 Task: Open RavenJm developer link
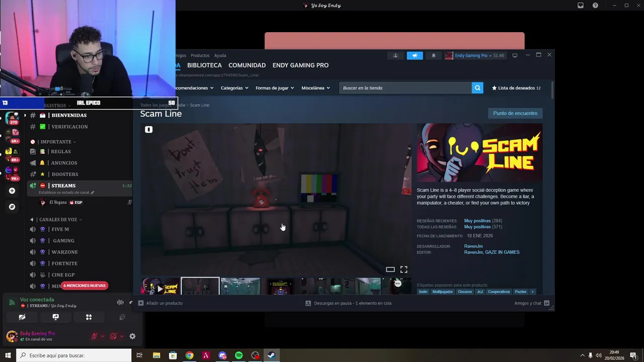(x=473, y=246)
